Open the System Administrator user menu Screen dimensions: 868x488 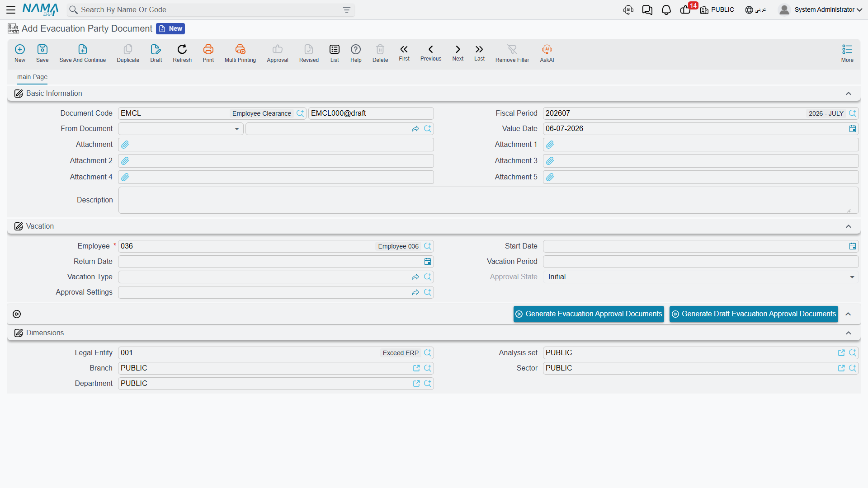[x=820, y=10]
